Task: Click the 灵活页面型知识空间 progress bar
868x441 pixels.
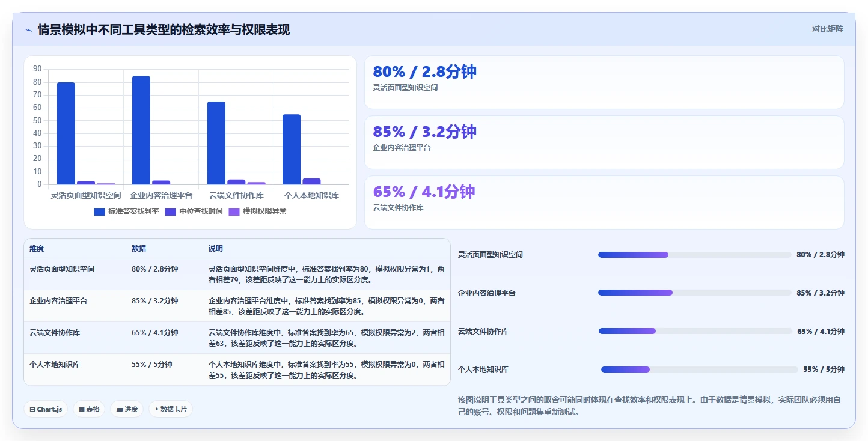Action: tap(694, 255)
